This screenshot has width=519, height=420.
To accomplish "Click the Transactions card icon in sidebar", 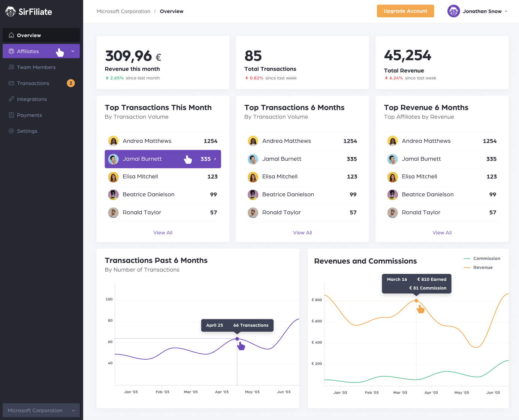I will click(11, 83).
